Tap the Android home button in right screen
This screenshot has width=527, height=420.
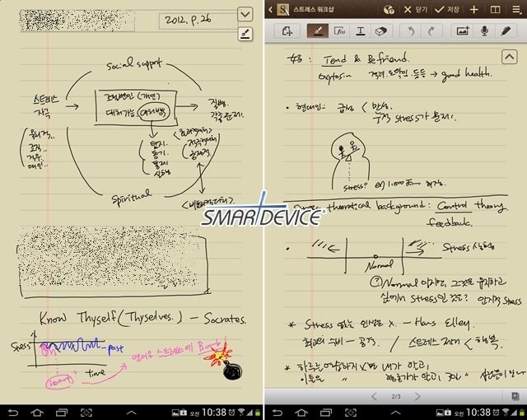click(x=301, y=413)
